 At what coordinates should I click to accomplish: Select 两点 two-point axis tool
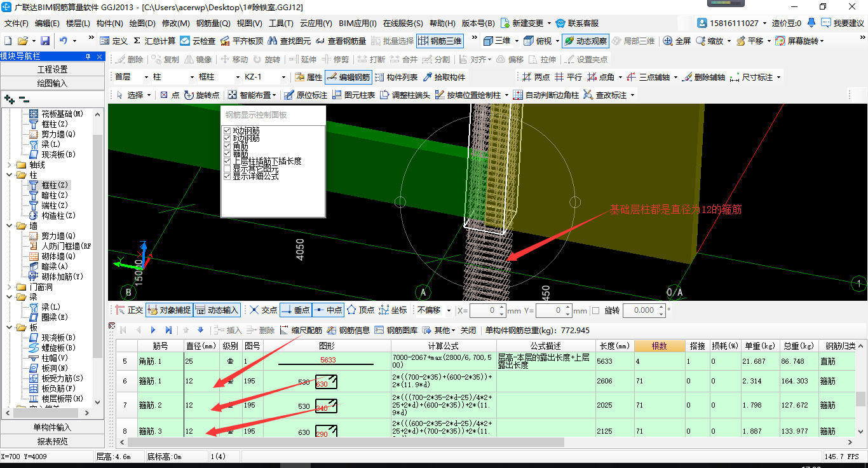(536, 77)
